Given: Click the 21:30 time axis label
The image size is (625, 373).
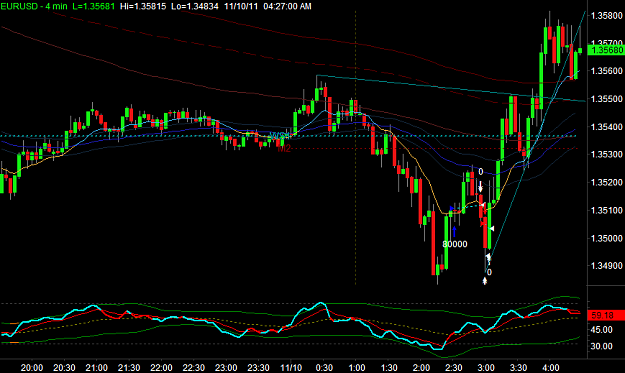Looking at the screenshot, I should 129,367.
